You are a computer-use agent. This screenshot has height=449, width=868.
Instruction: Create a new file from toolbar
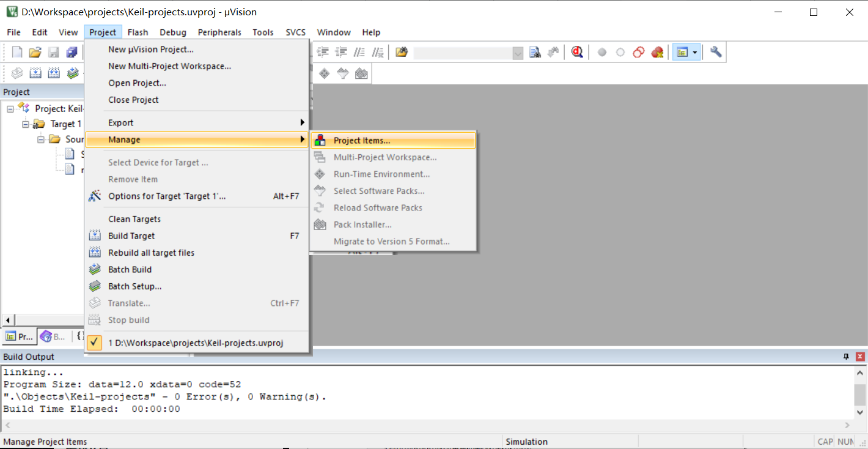point(17,53)
